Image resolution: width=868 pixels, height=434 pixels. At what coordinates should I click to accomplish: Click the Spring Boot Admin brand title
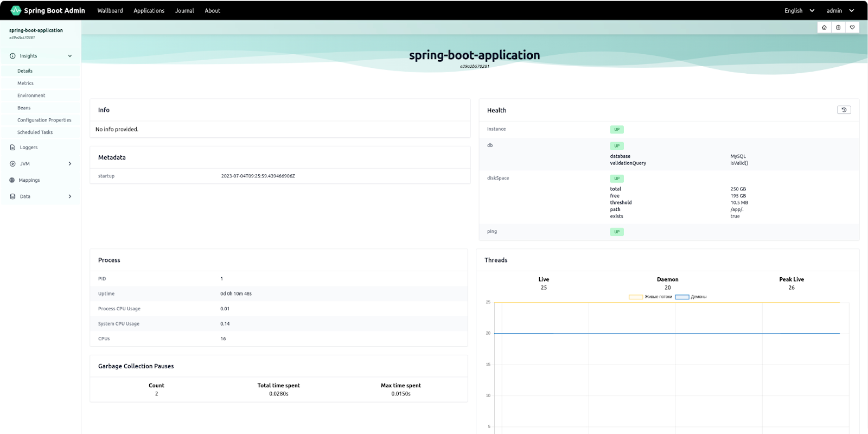tap(54, 10)
